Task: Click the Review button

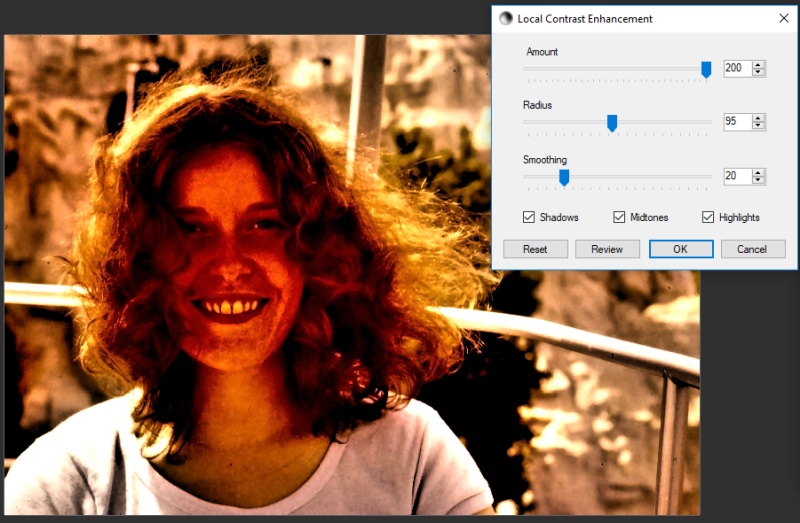Action: click(607, 249)
